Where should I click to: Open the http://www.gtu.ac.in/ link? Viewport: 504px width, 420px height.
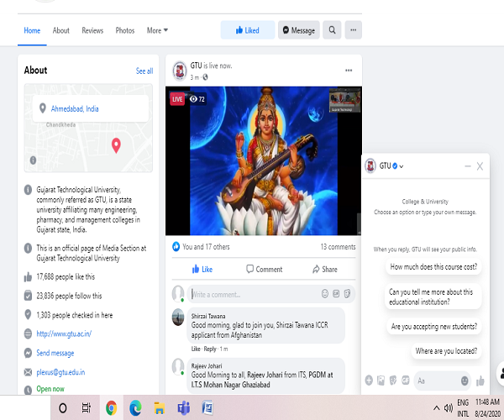coord(64,333)
